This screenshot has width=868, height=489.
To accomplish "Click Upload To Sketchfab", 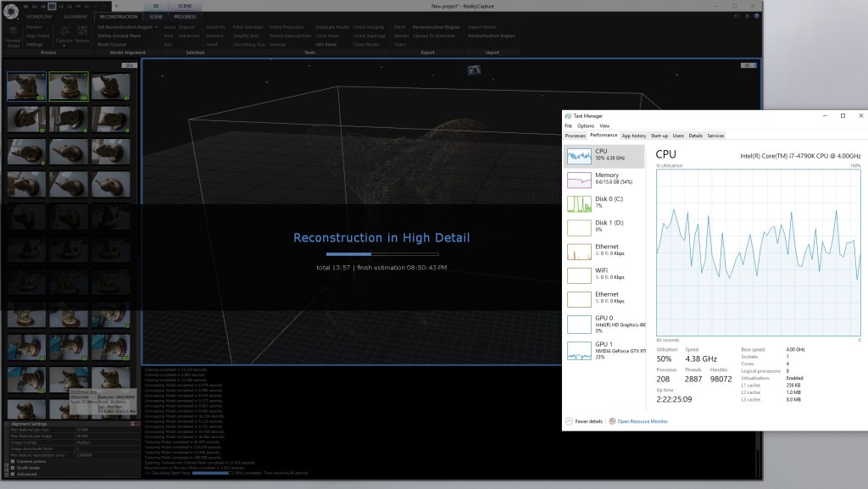I will pos(433,36).
